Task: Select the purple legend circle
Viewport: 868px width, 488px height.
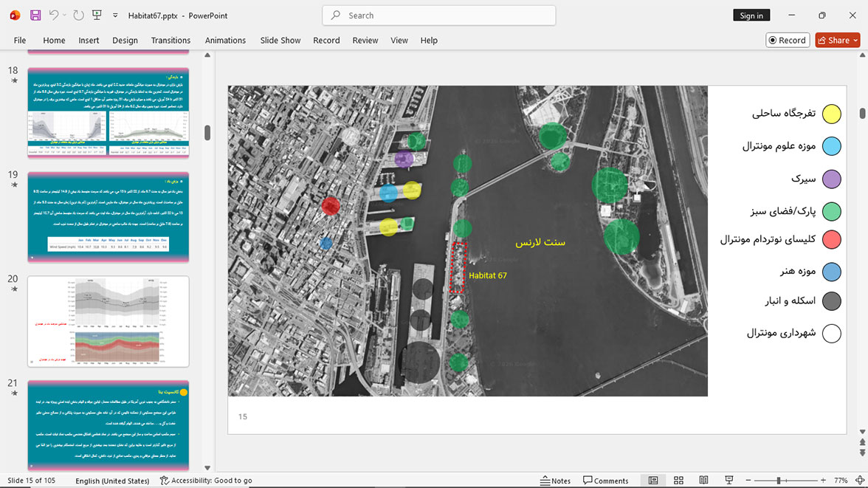Action: 831,179
